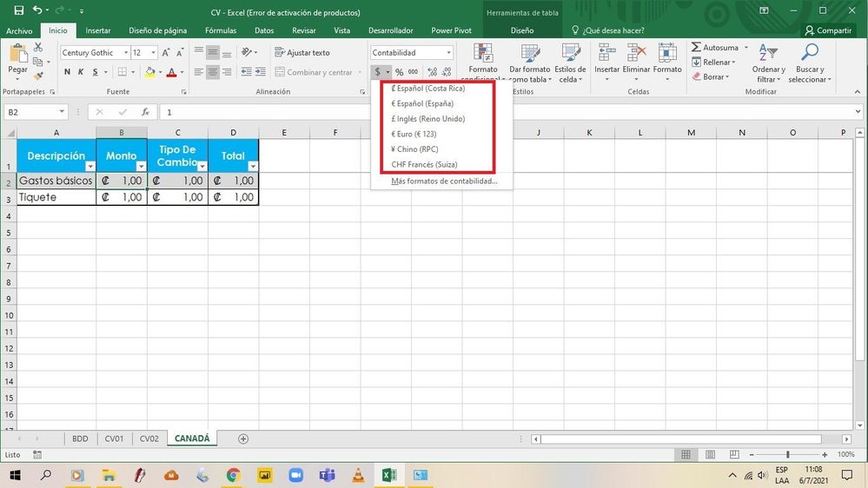Open the Datos ribbon tab
The height and width of the screenshot is (488, 868).
(264, 30)
